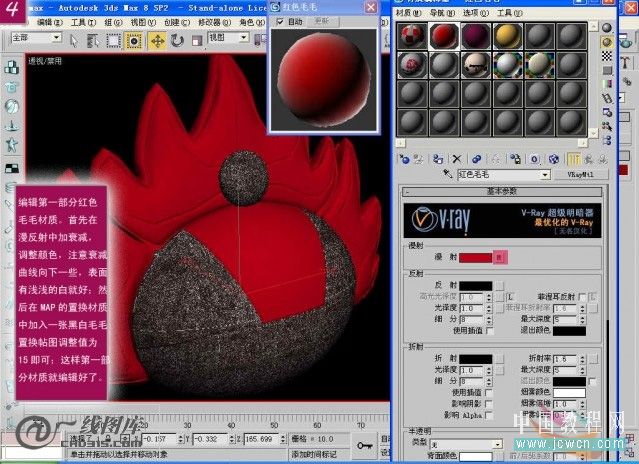Image resolution: width=639 pixels, height=464 pixels.
Task: Toggle Show Map in Viewport icon
Action: [x=553, y=159]
